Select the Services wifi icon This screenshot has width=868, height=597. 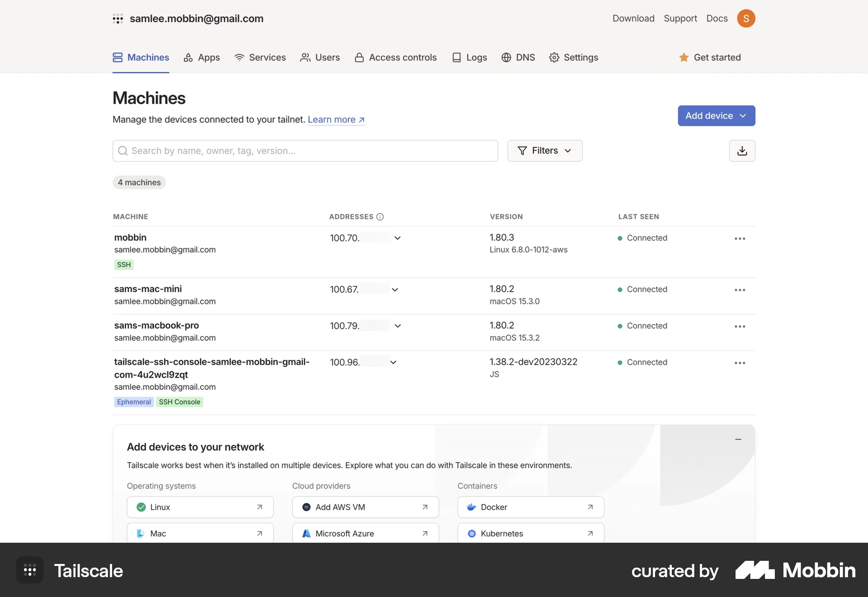[x=239, y=57]
